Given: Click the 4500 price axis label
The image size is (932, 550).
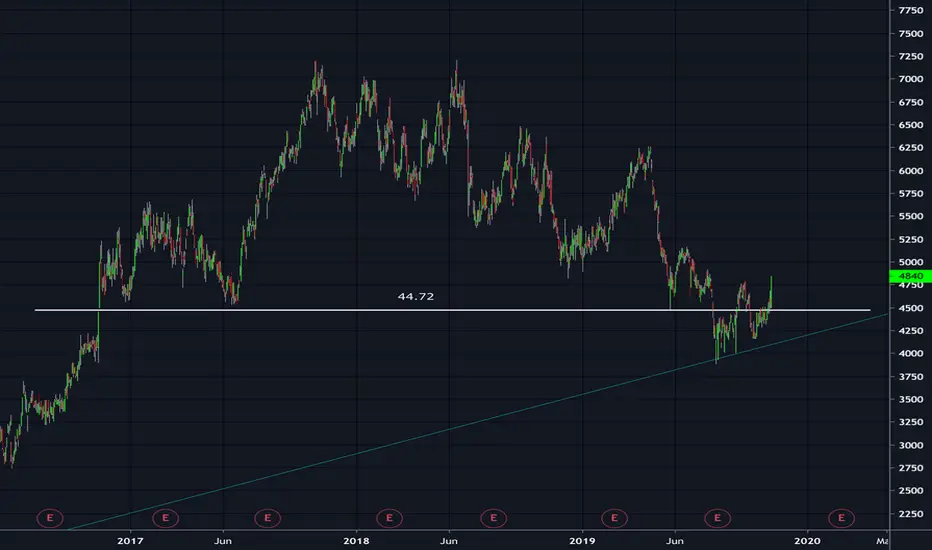Looking at the screenshot, I should click(x=911, y=308).
